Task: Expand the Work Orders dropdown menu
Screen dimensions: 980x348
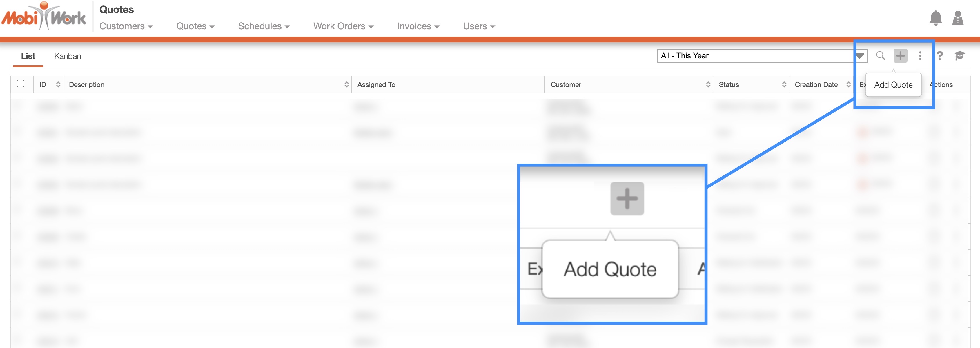Action: click(343, 26)
